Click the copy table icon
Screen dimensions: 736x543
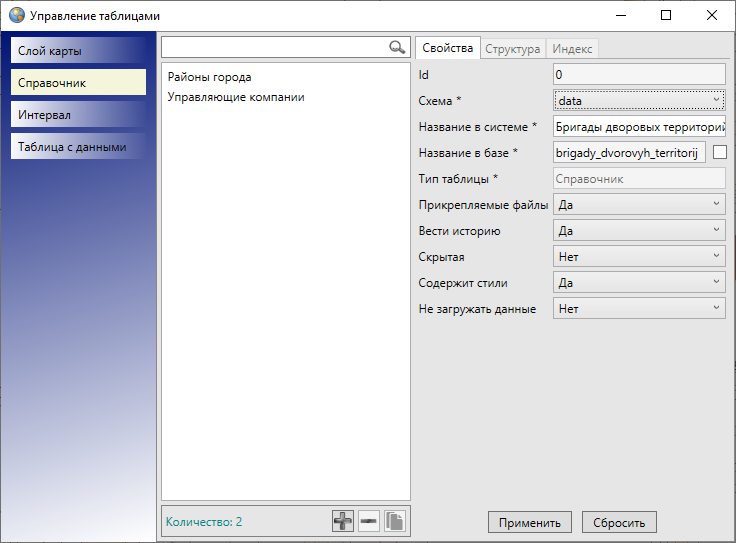coord(395,521)
